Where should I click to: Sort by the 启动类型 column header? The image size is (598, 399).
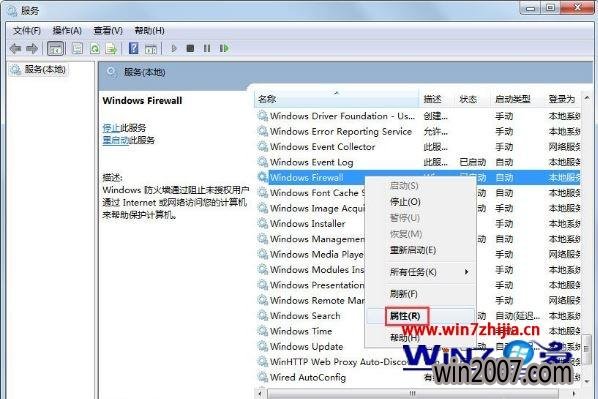(518, 99)
